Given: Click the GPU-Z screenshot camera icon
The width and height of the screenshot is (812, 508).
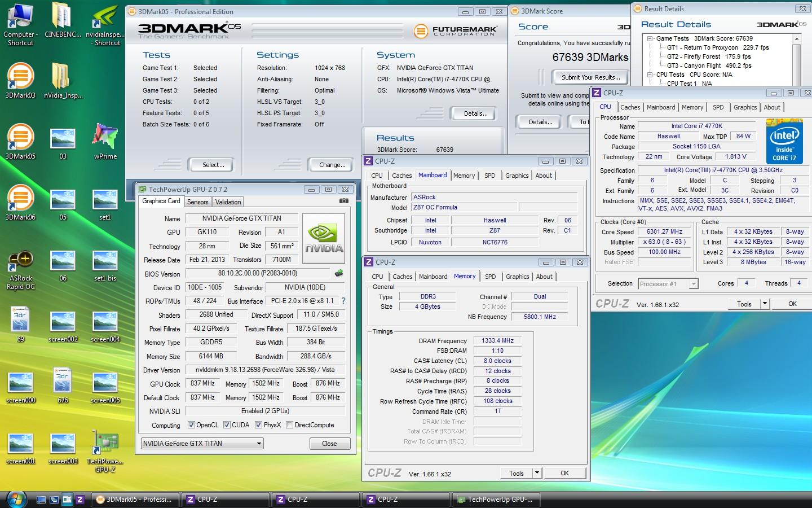Looking at the screenshot, I should [343, 201].
